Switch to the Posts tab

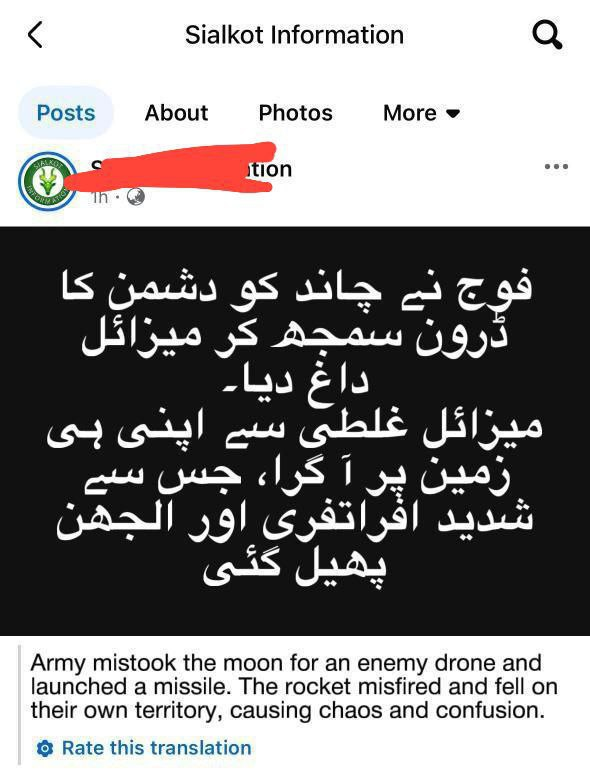66,113
